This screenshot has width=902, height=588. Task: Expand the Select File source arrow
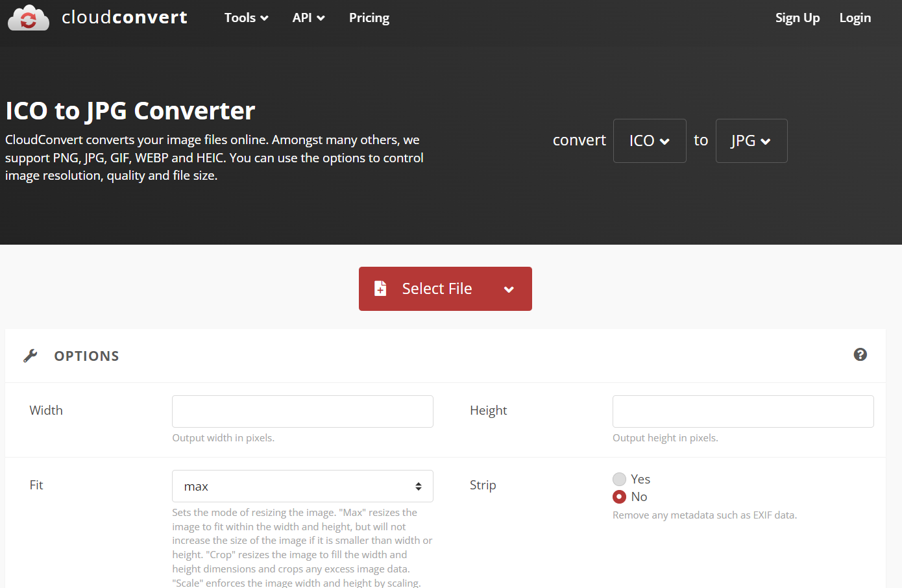[x=509, y=289]
